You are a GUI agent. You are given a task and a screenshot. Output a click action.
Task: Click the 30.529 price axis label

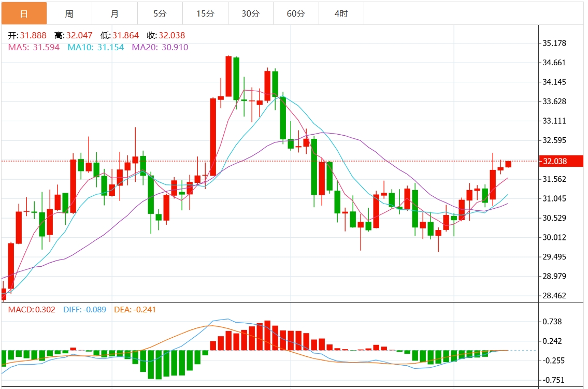pyautogui.click(x=554, y=218)
